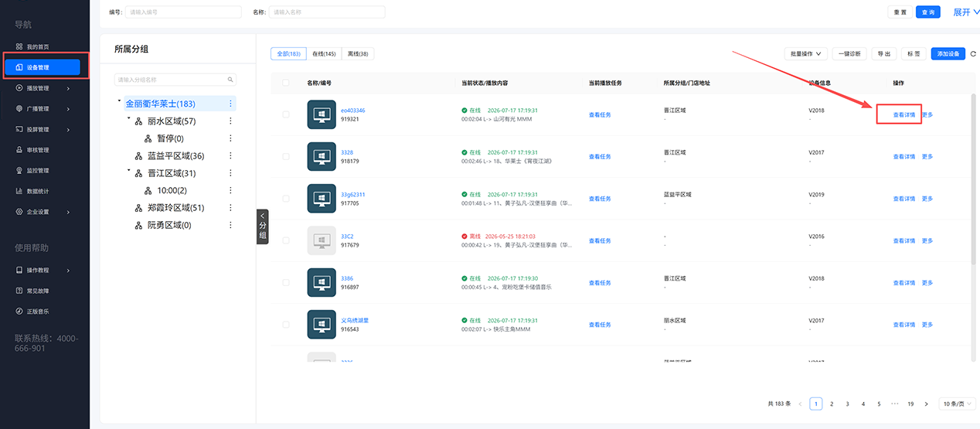
Task: Click the 查询 button
Action: 928,12
